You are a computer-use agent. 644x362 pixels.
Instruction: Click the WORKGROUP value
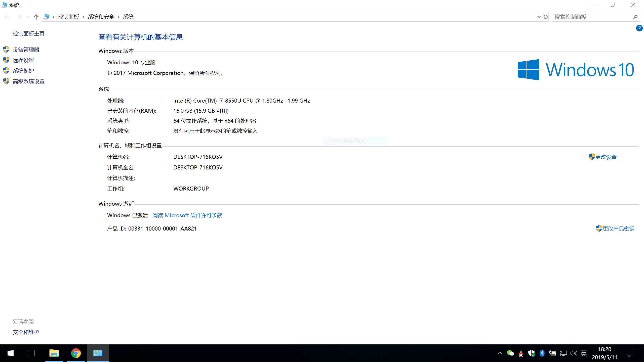pos(191,189)
